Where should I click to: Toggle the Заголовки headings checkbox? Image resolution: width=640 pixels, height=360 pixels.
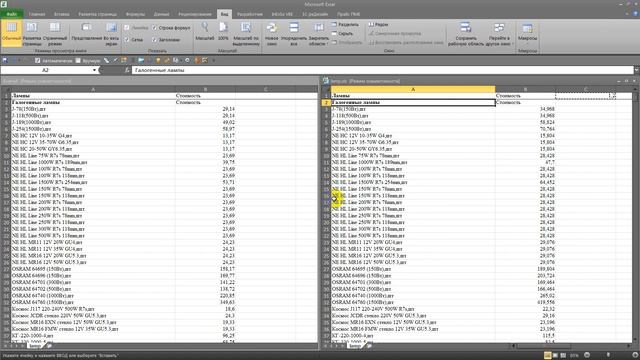tap(155, 40)
